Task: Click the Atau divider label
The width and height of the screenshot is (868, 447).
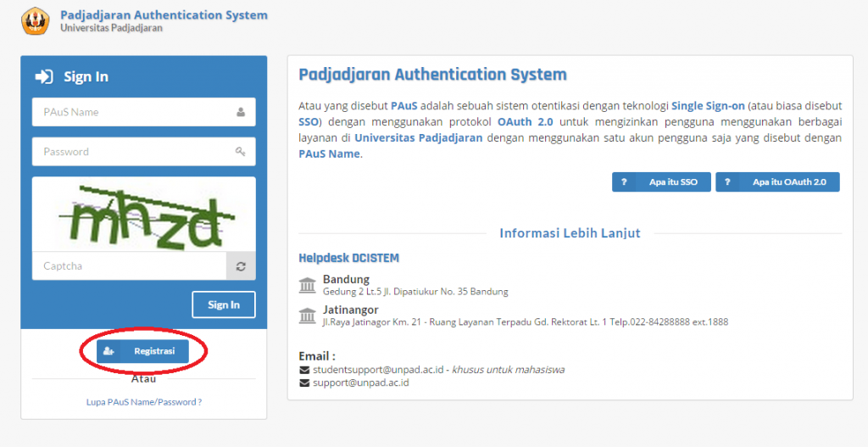Action: point(144,379)
